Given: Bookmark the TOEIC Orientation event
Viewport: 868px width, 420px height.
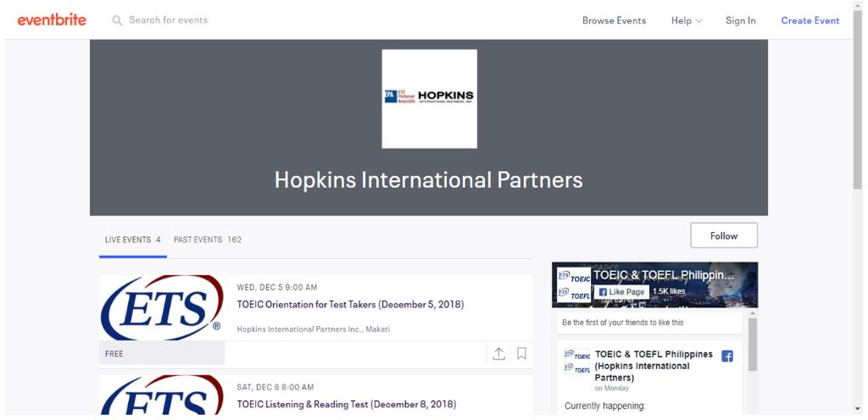Looking at the screenshot, I should point(521,353).
